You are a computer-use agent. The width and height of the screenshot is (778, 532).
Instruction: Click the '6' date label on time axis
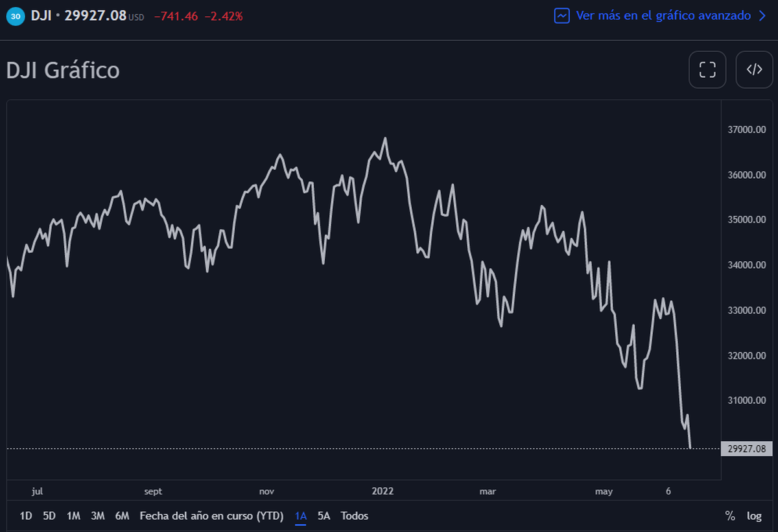(668, 491)
